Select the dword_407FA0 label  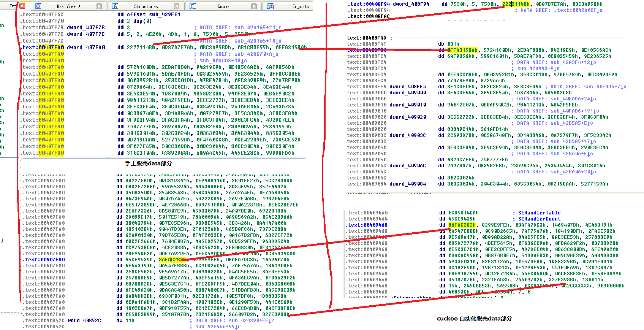tap(85, 48)
